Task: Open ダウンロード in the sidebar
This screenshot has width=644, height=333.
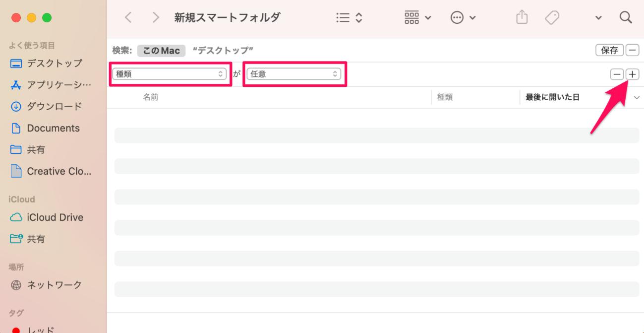Action: click(54, 106)
